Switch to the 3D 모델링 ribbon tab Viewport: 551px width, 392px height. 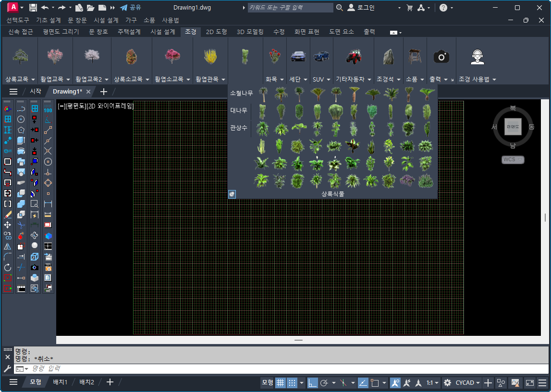pos(250,32)
